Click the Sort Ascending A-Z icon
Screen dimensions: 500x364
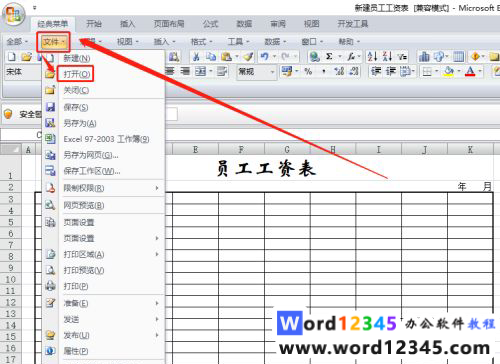(x=372, y=57)
